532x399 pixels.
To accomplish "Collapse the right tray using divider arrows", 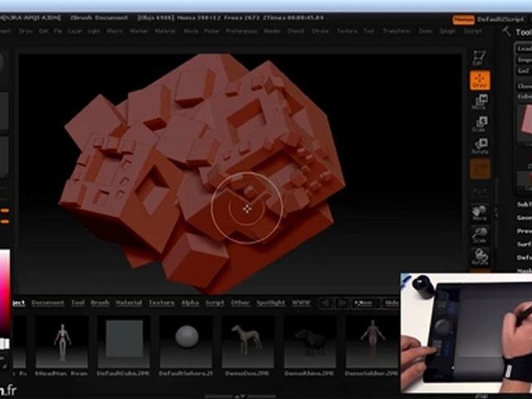I will coord(496,213).
